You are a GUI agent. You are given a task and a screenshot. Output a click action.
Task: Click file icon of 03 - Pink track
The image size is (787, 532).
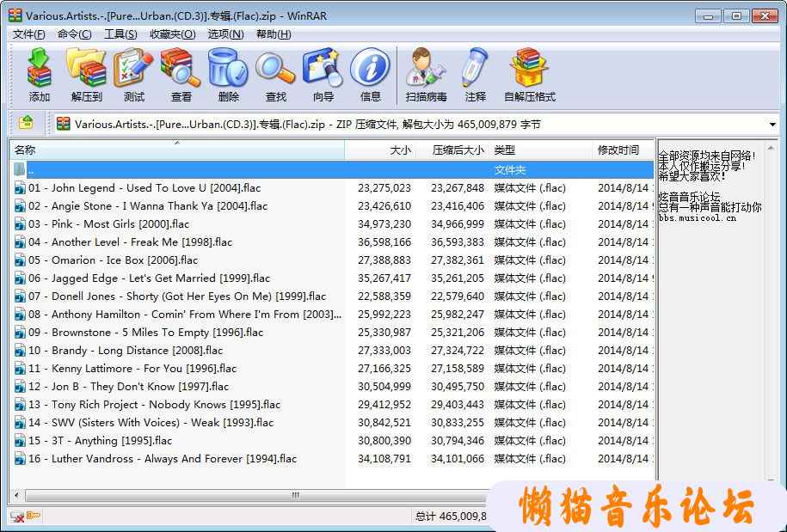point(20,224)
